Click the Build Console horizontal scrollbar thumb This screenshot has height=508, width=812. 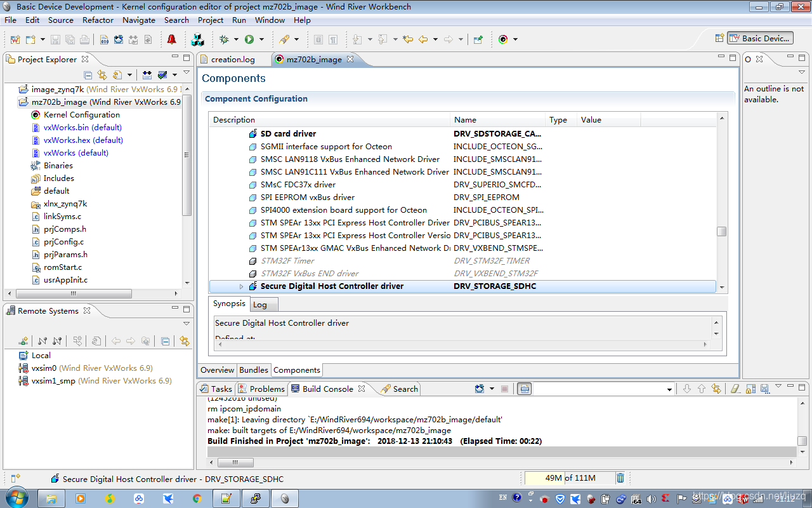pos(235,463)
